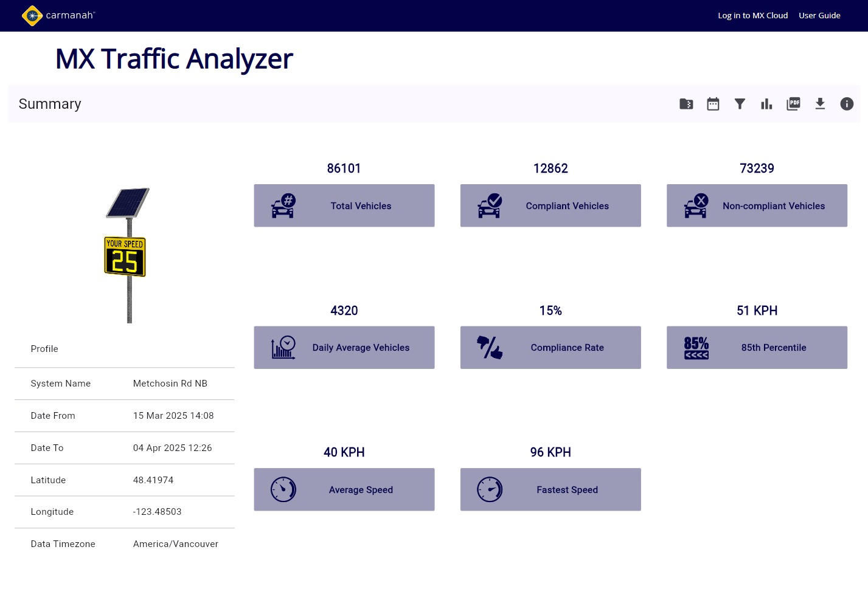The height and width of the screenshot is (589, 868).
Task: Click the Date From label
Action: click(x=53, y=416)
